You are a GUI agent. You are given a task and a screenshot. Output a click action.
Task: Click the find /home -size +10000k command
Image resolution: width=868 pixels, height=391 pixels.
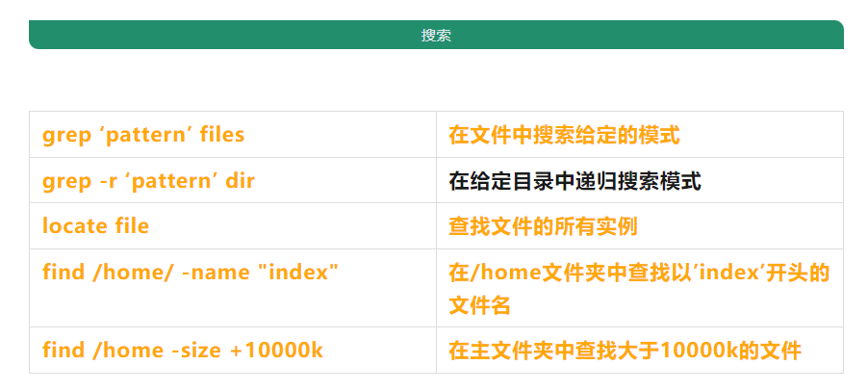click(x=182, y=351)
